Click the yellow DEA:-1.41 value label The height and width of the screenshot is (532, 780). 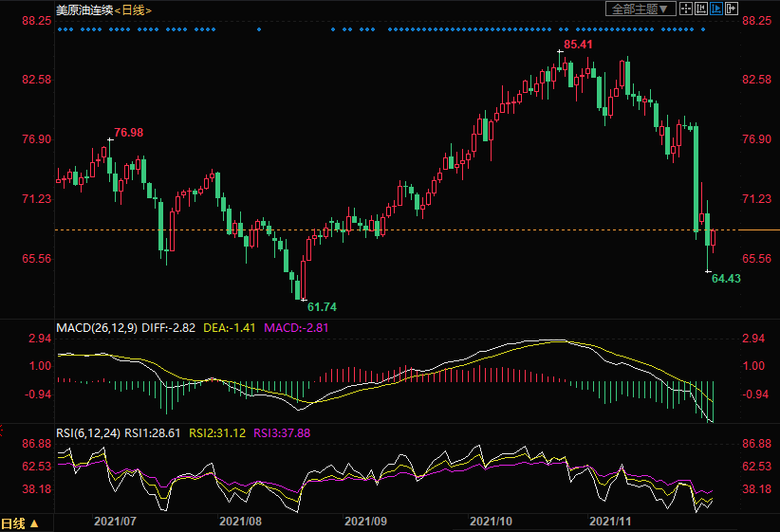pyautogui.click(x=230, y=327)
